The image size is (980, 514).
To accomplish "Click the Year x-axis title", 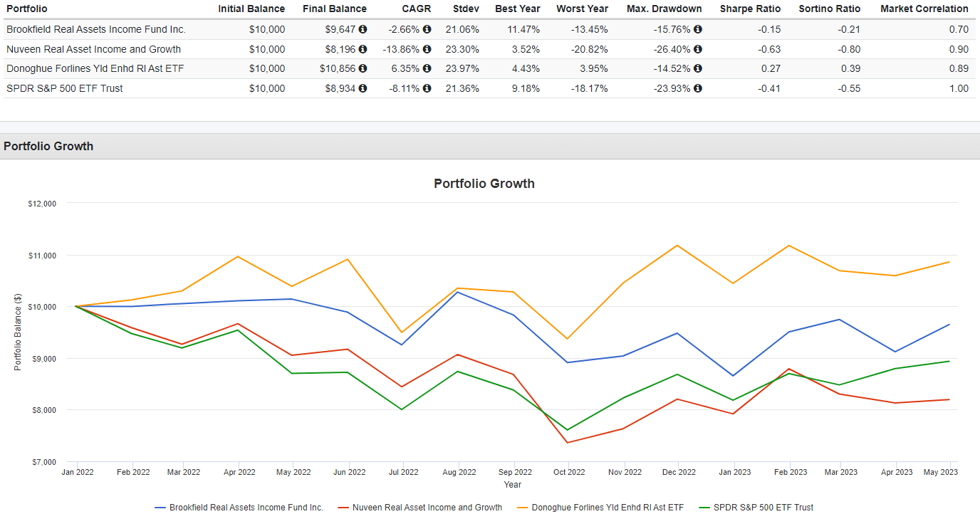I will (512, 484).
